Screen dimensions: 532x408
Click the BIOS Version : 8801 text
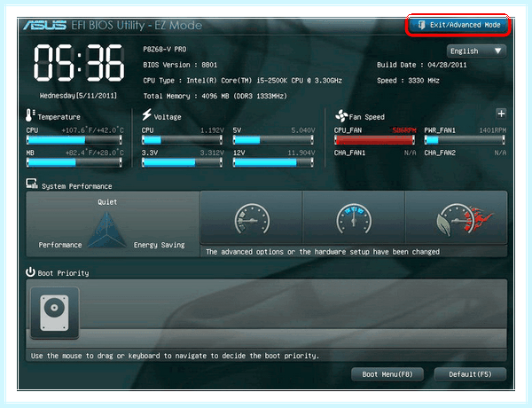pos(180,65)
